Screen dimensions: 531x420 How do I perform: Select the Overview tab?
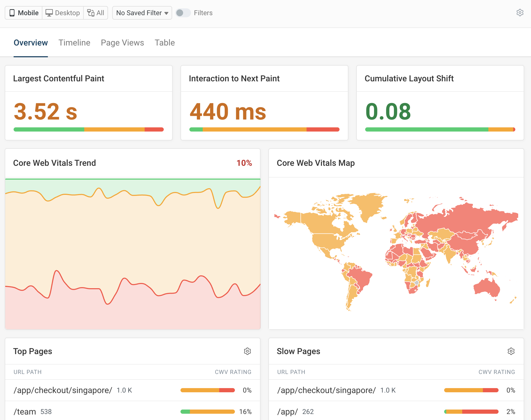[x=31, y=43]
